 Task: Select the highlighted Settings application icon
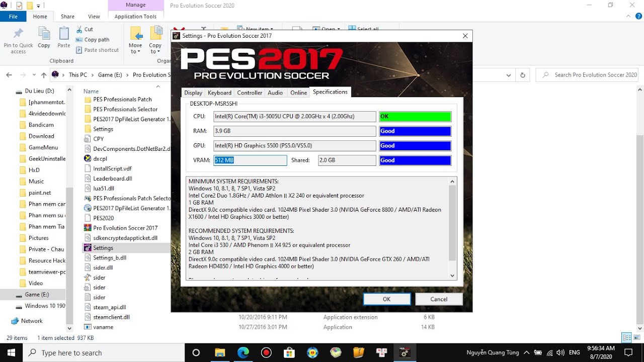pos(88,248)
